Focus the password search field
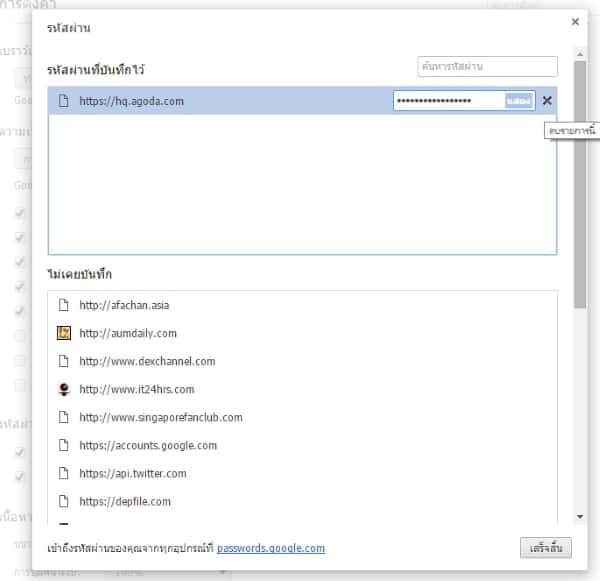 coord(487,67)
